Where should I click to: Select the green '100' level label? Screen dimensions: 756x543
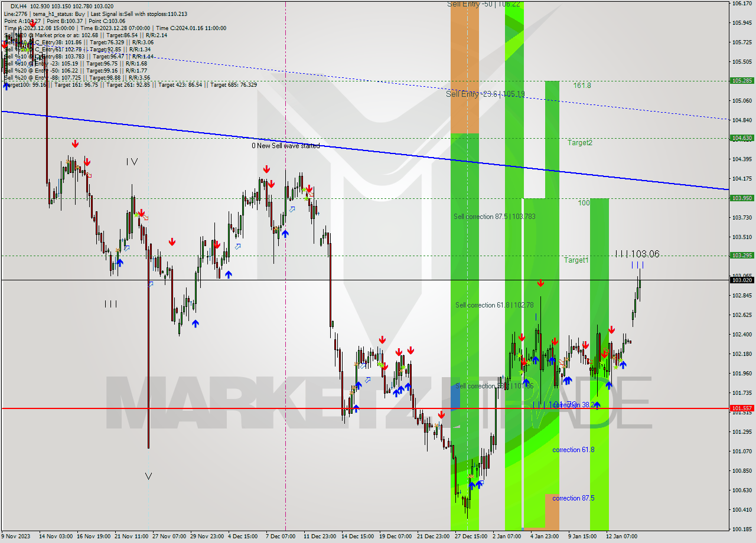(584, 202)
